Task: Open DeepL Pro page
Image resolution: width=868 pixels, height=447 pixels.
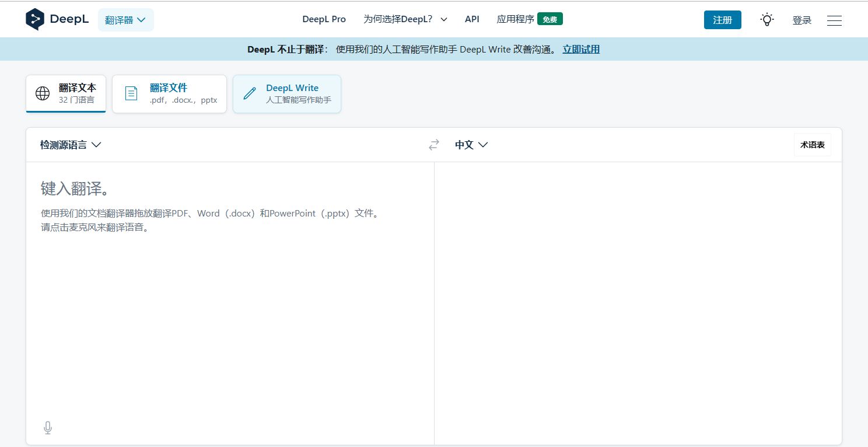Action: 324,19
